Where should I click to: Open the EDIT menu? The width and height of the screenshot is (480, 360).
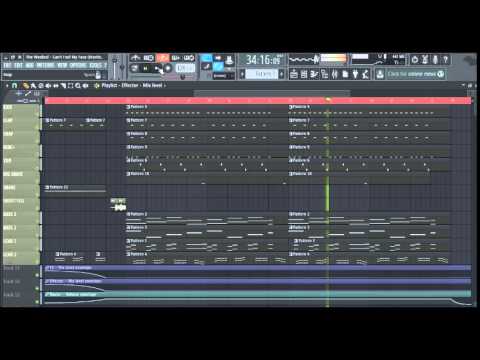(18, 65)
